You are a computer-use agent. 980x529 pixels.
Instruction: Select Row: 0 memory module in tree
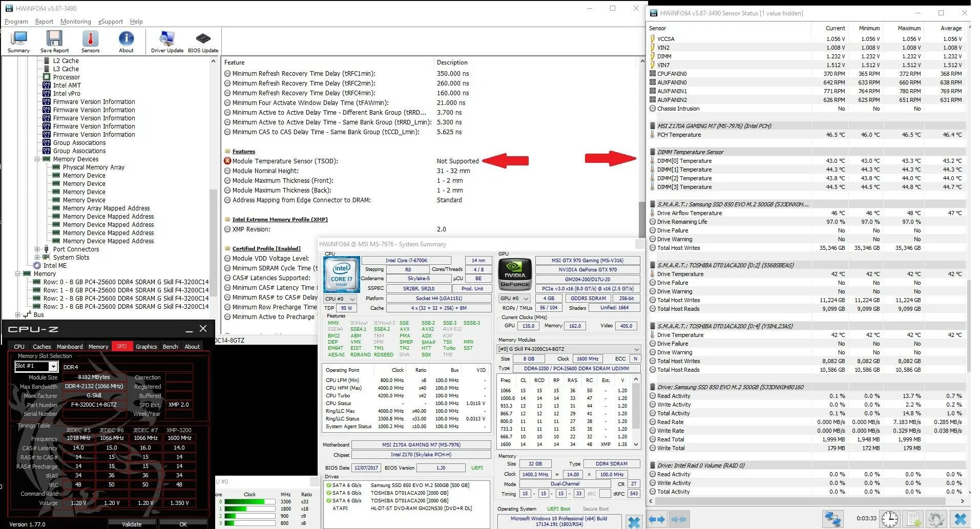[x=126, y=282]
